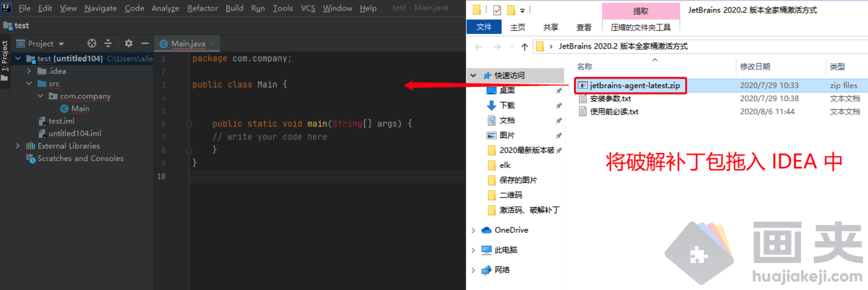Sort files by the 修改日期 column
The height and width of the screenshot is (290, 868).
pos(755,66)
